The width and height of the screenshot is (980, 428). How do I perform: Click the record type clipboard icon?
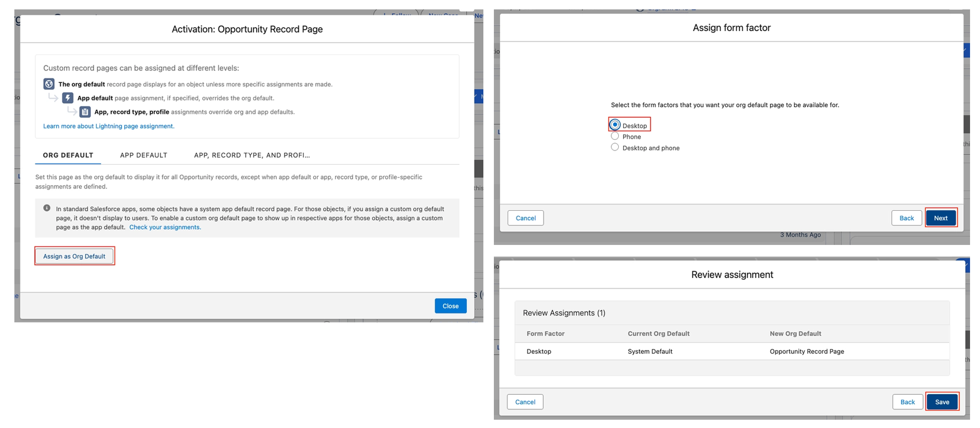pos(85,112)
